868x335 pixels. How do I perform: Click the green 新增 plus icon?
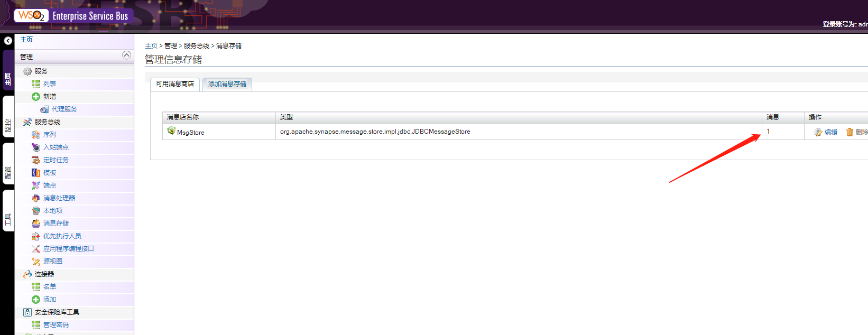coord(36,97)
